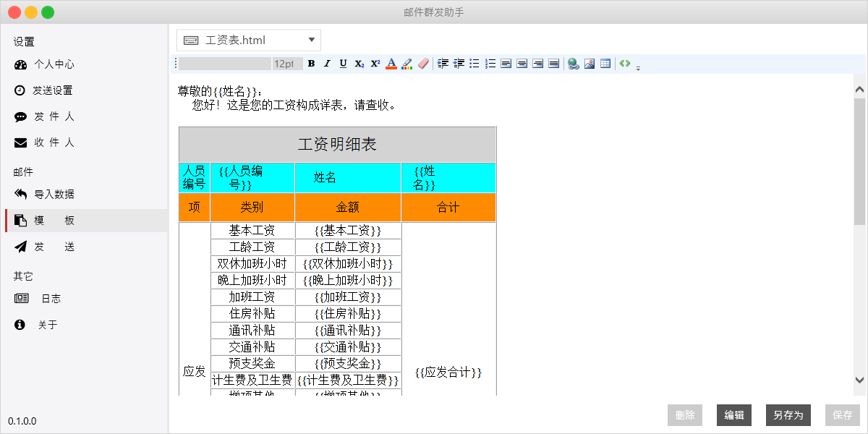
Task: Click the 计生费及卫生费 label cell
Action: pos(252,380)
